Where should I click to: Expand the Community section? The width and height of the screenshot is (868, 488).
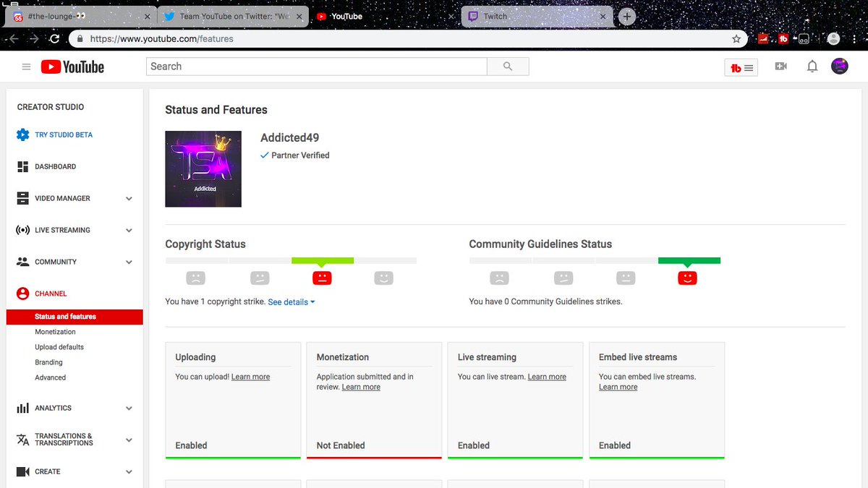click(x=129, y=262)
